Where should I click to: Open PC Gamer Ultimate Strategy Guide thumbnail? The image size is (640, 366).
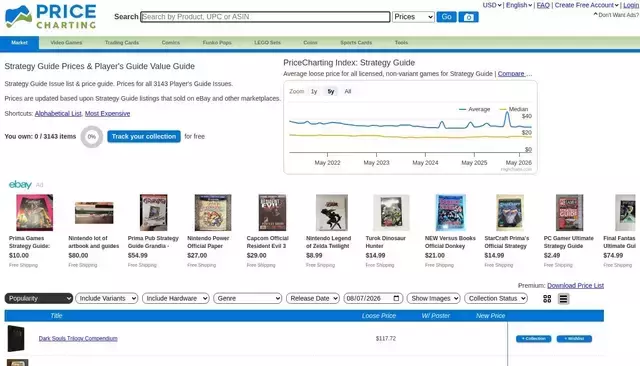(569, 213)
